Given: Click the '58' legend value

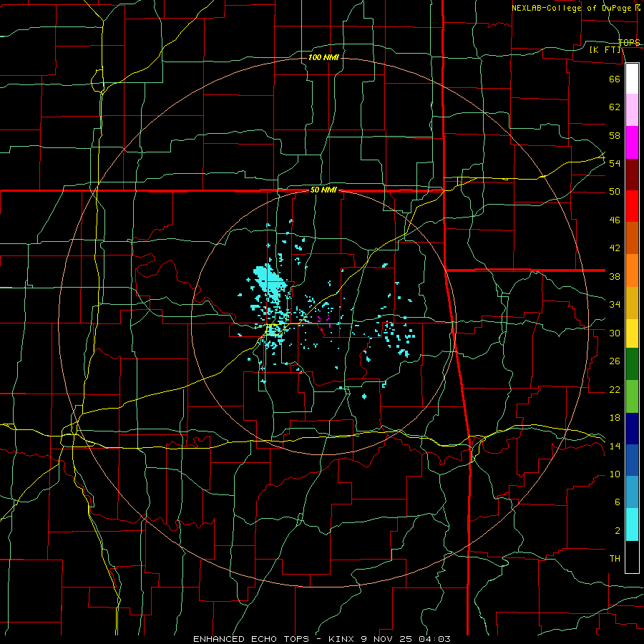Looking at the screenshot, I should pos(615,135).
